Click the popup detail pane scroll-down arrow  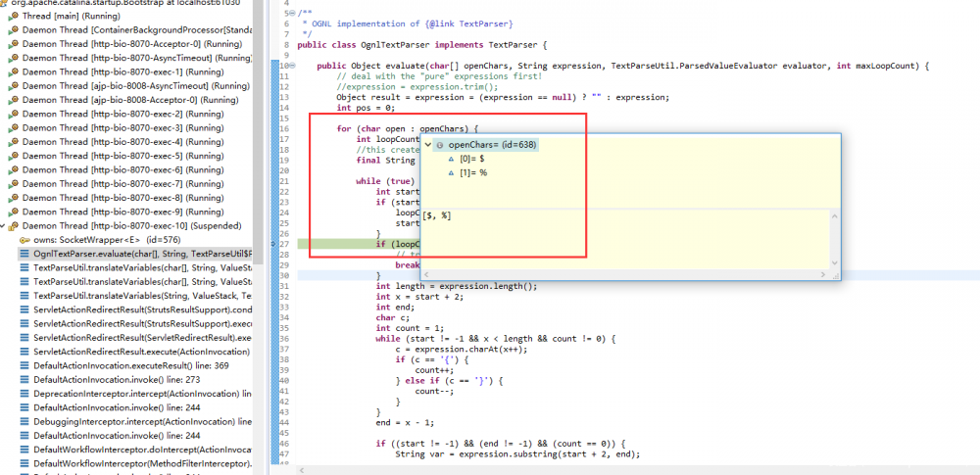[834, 263]
